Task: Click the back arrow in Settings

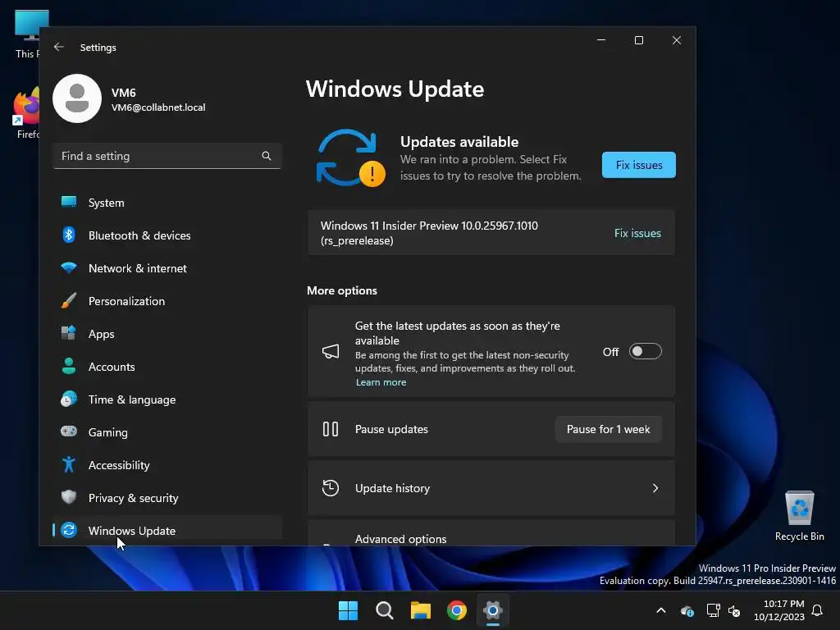Action: [59, 47]
